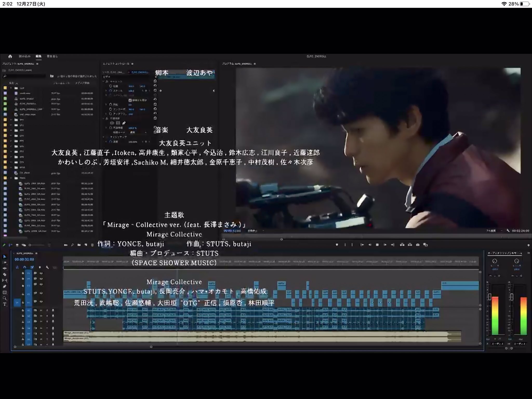Select the free draw bezier mask pen

[x=124, y=123]
